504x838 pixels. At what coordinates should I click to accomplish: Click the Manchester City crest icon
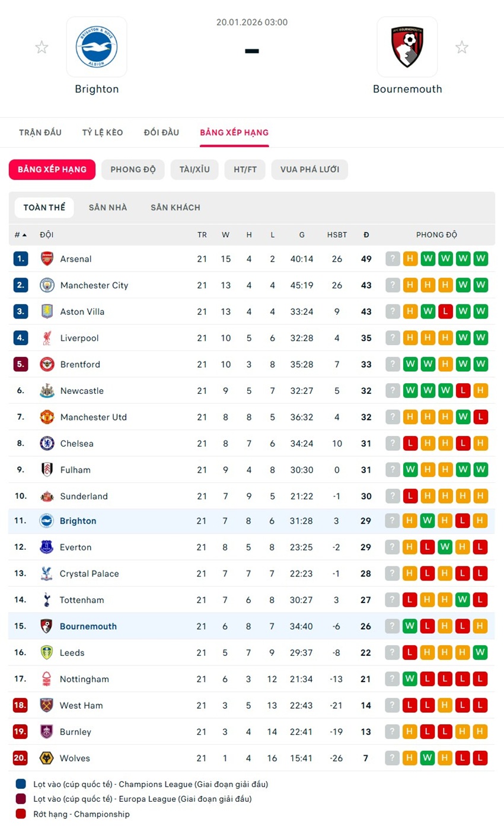click(47, 285)
